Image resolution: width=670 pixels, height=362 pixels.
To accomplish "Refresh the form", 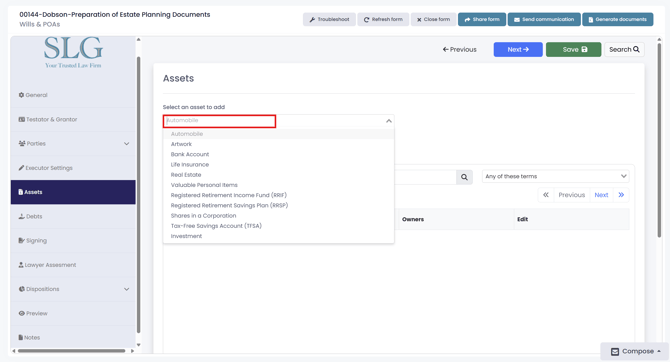I will [383, 19].
